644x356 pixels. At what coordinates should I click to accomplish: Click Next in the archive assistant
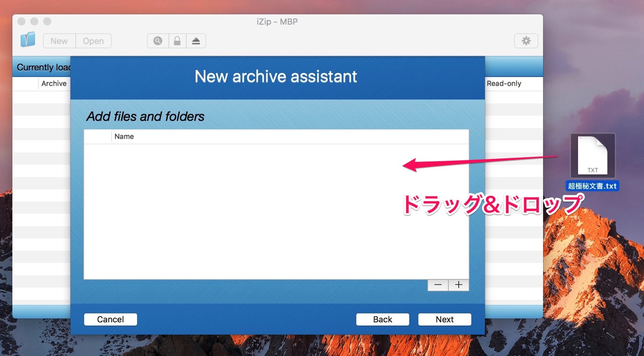point(445,319)
